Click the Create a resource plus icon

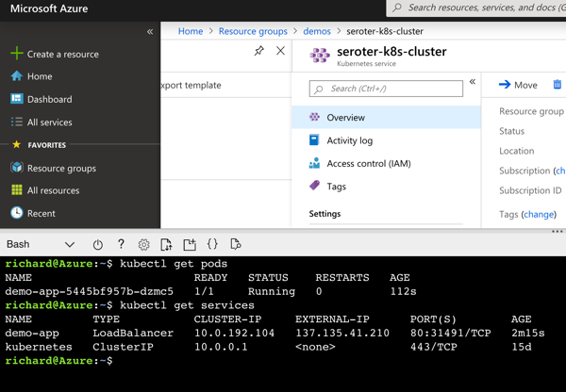coord(16,54)
